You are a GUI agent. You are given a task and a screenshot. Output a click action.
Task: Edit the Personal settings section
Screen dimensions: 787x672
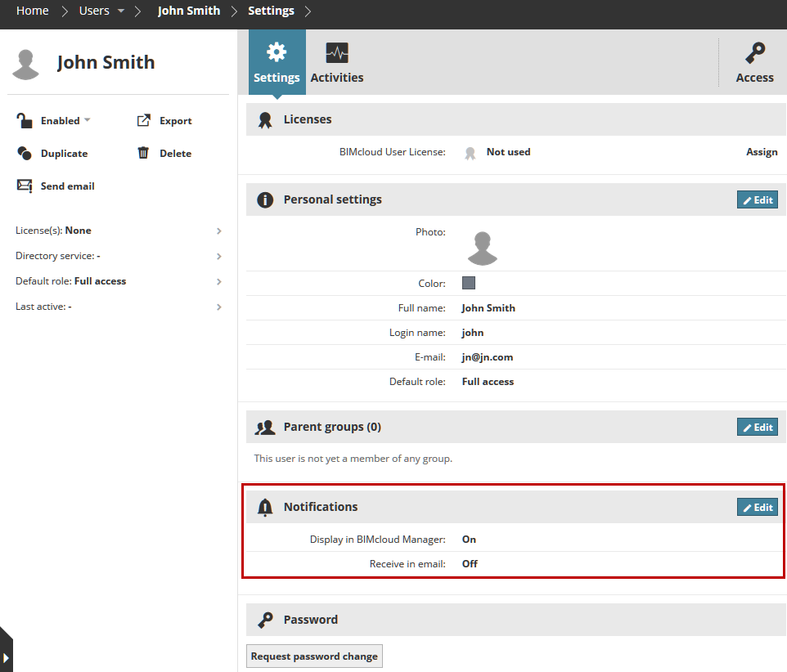pyautogui.click(x=758, y=199)
